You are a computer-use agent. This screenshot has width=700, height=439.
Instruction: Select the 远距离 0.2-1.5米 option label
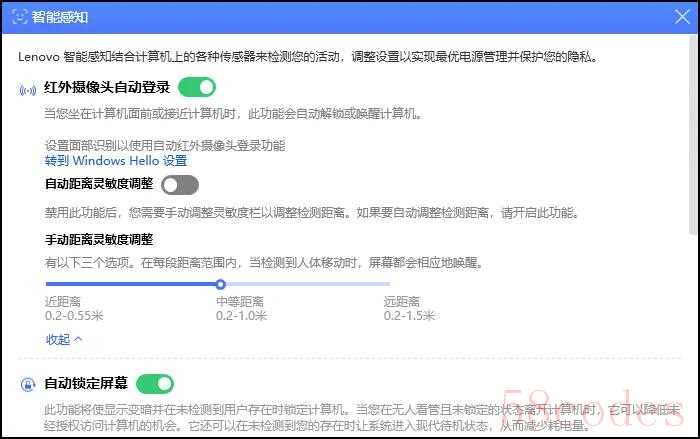coord(408,309)
